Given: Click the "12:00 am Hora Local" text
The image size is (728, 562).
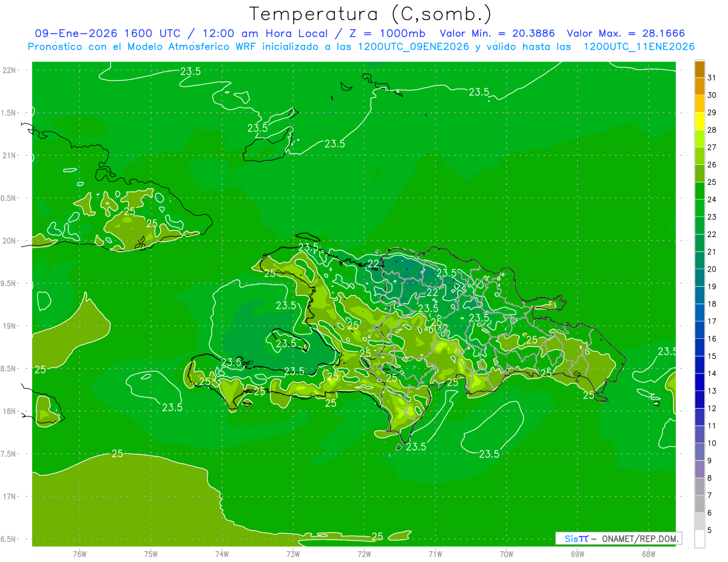Looking at the screenshot, I should (264, 33).
